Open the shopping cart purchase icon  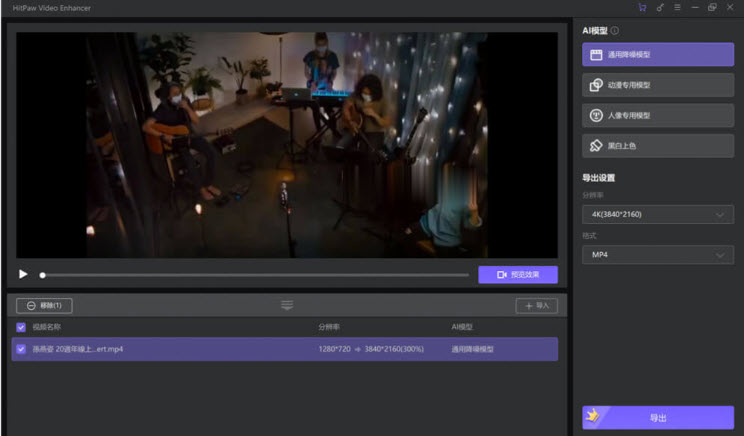pyautogui.click(x=642, y=7)
